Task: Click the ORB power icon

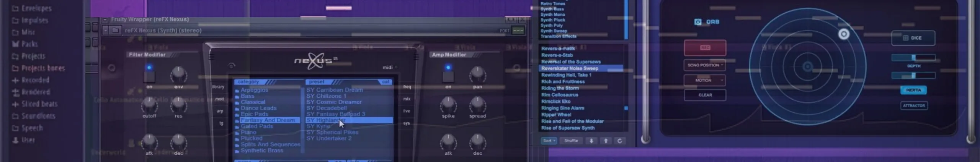Action: click(697, 22)
